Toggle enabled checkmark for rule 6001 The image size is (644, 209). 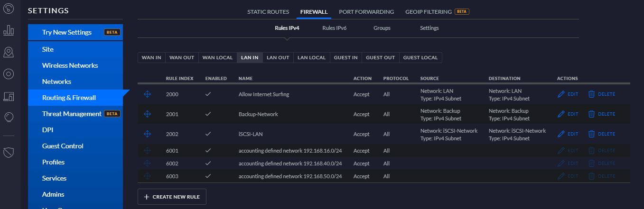point(208,151)
